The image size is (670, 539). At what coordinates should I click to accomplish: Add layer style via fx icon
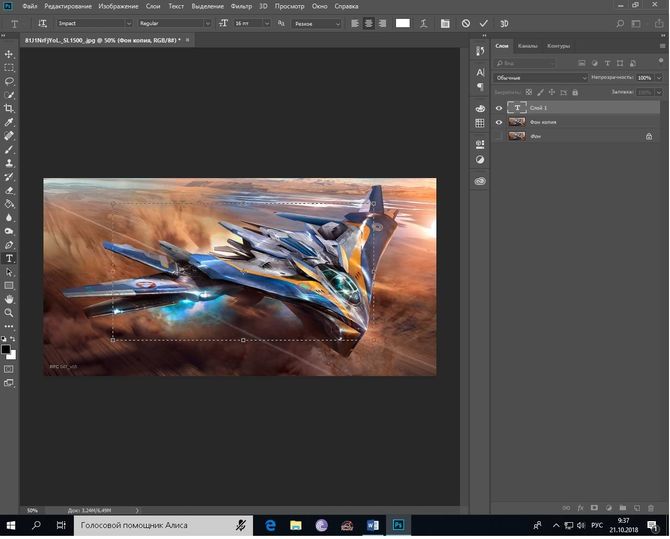pyautogui.click(x=580, y=508)
